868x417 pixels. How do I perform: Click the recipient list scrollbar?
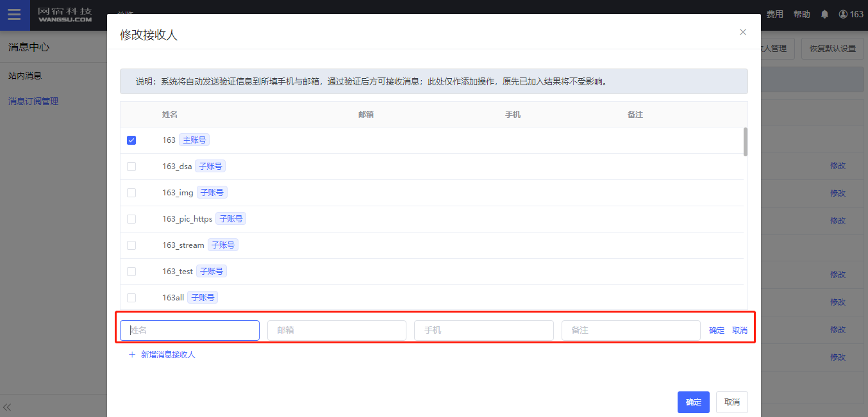coord(745,142)
